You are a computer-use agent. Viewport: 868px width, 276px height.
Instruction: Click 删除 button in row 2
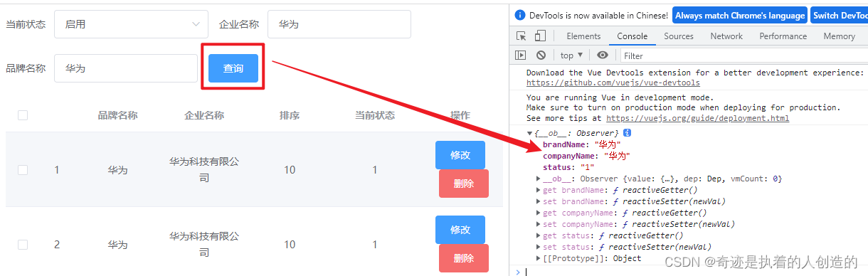(464, 258)
